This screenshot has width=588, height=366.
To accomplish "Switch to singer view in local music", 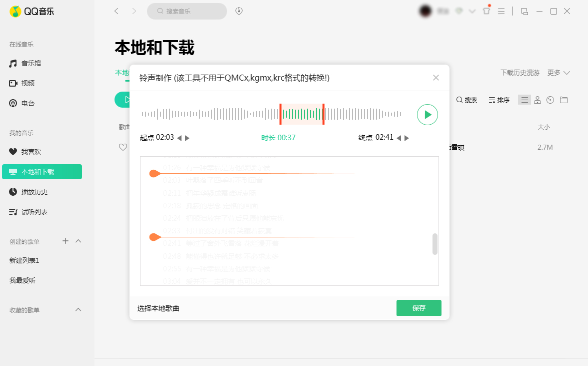I will coord(537,100).
